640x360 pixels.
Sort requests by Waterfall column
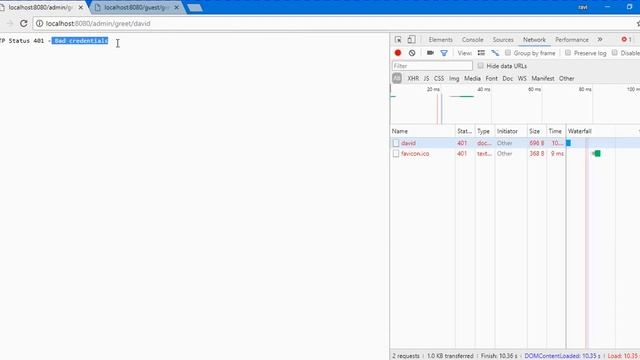coord(603,131)
